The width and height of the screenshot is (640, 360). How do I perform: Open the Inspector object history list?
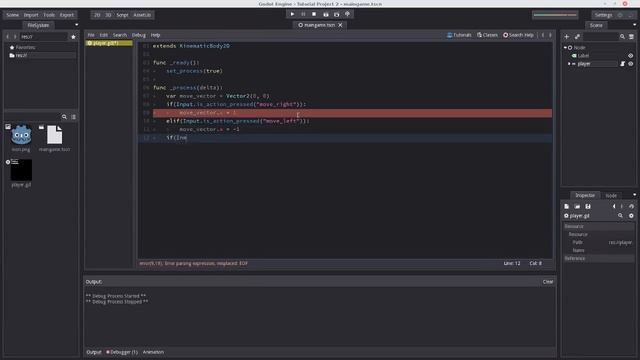tap(631, 207)
